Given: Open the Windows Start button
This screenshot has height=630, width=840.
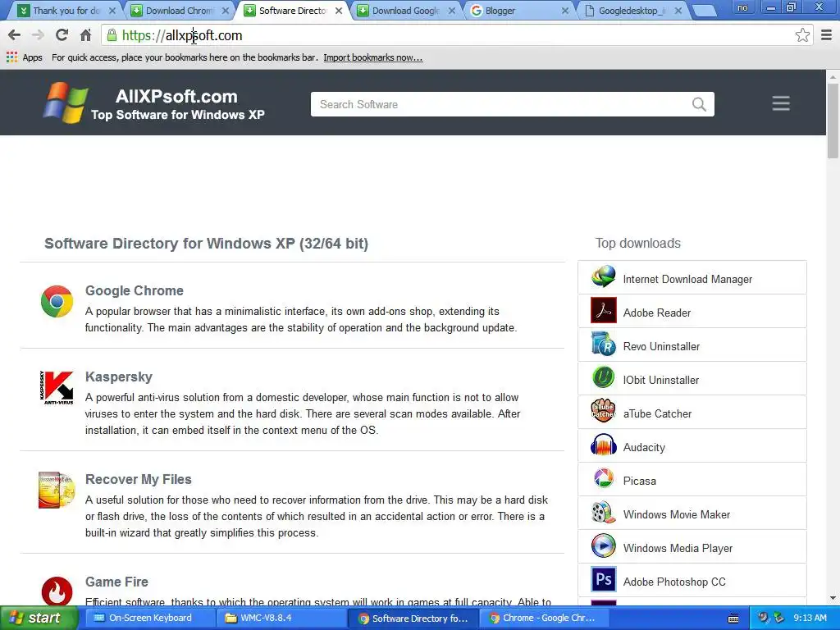Looking at the screenshot, I should click(38, 618).
